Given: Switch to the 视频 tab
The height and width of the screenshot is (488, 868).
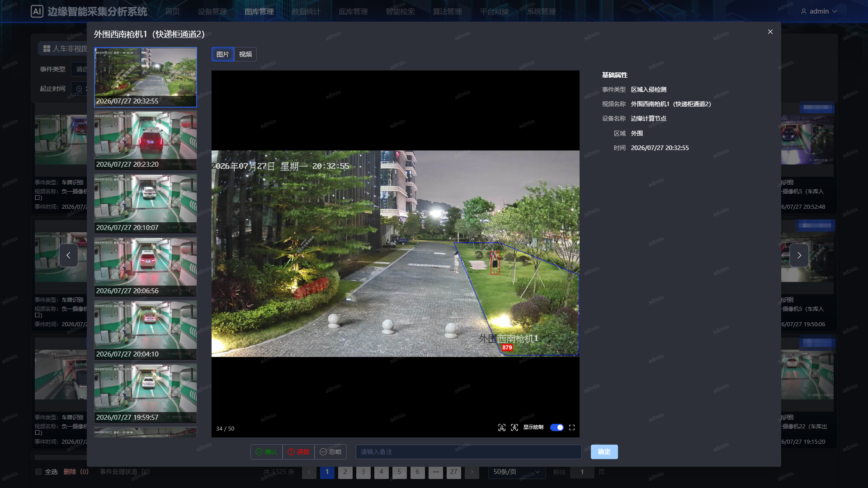Looking at the screenshot, I should pyautogui.click(x=245, y=54).
